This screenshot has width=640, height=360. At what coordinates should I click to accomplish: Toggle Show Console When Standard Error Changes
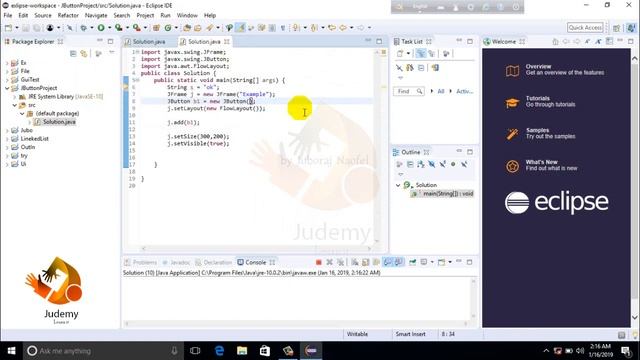[398, 262]
